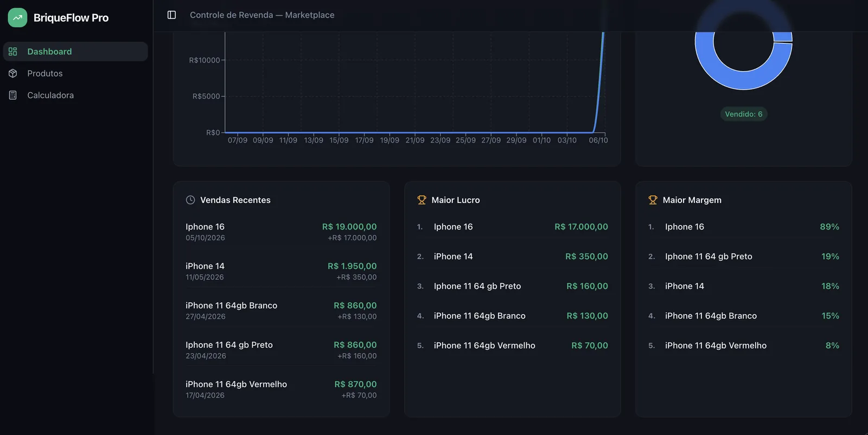Click the 15% margin value

click(x=830, y=316)
